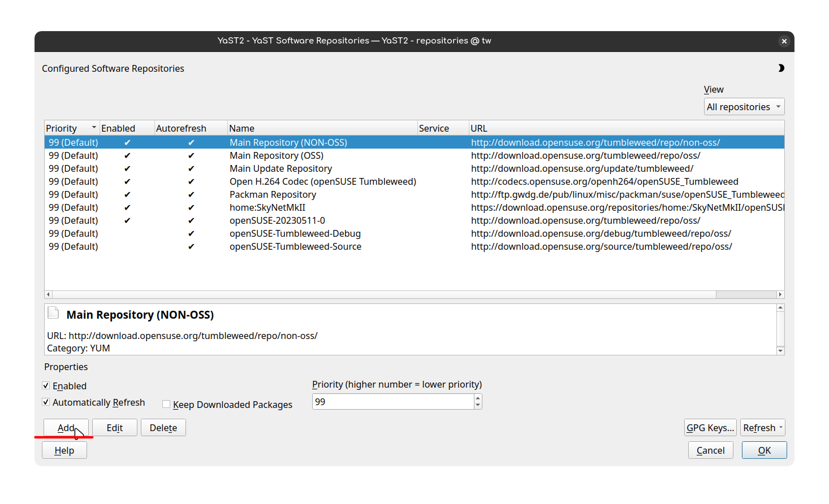Click the Edit button
Screen dimensions: 829x504
coord(115,428)
